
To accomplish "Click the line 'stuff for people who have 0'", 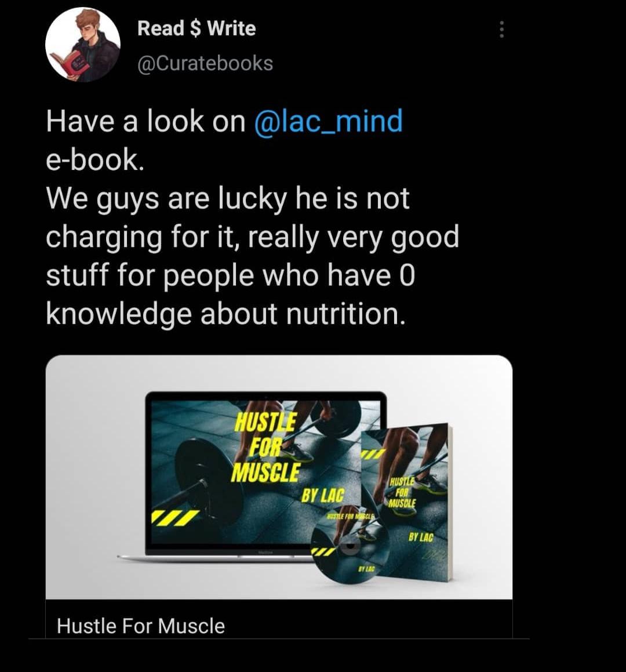I will [x=231, y=275].
